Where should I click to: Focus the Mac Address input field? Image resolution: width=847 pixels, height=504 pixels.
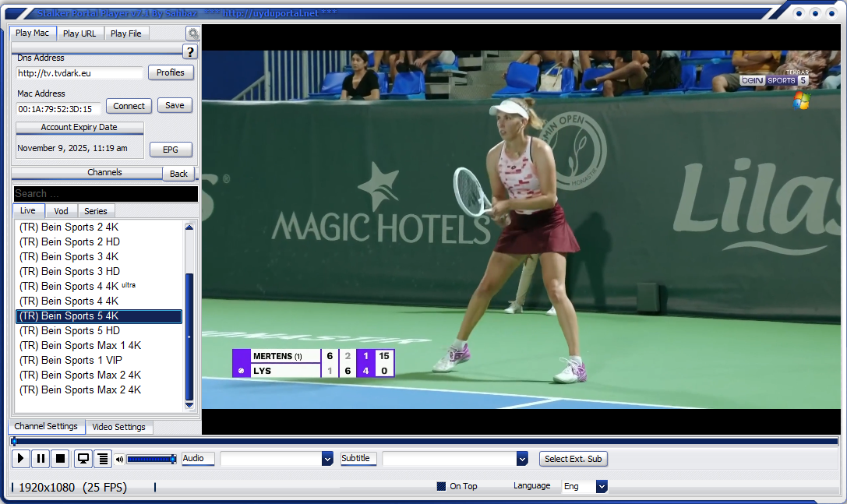58,109
